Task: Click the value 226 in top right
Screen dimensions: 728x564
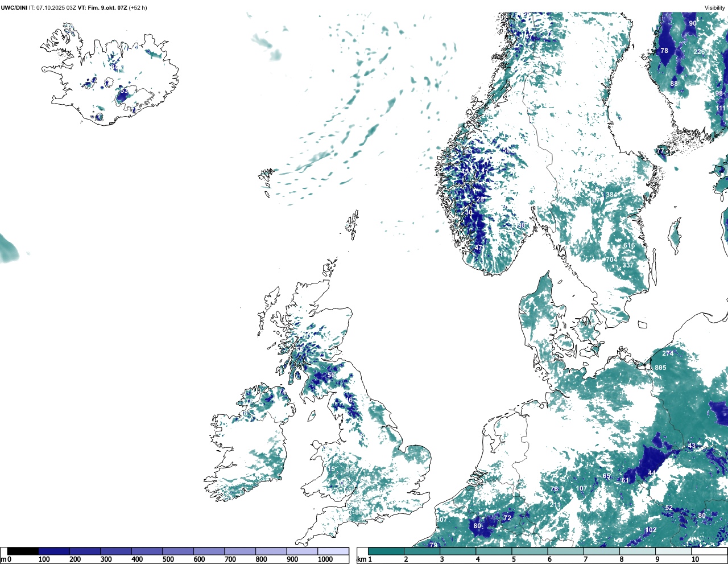Action: [699, 52]
